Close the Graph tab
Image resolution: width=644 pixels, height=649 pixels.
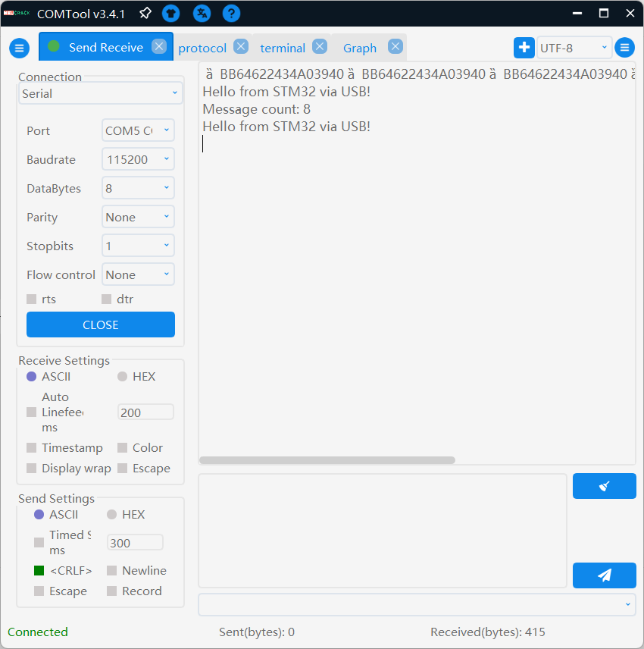(395, 46)
